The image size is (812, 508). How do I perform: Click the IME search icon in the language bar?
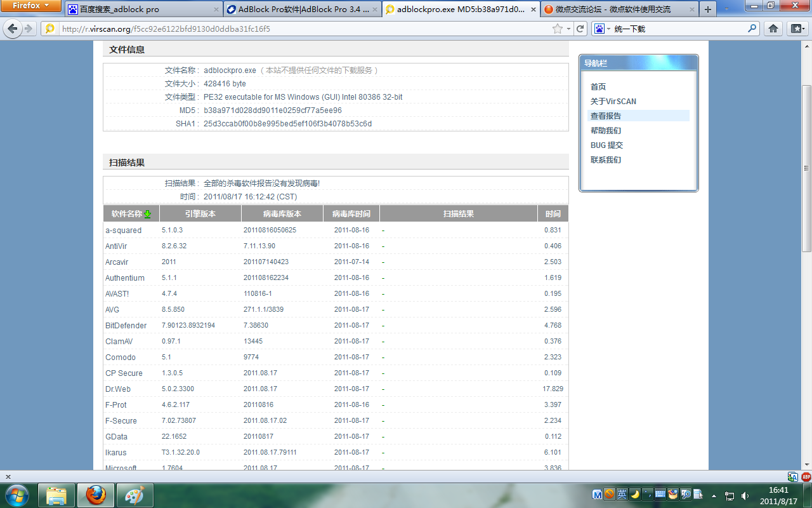click(685, 494)
